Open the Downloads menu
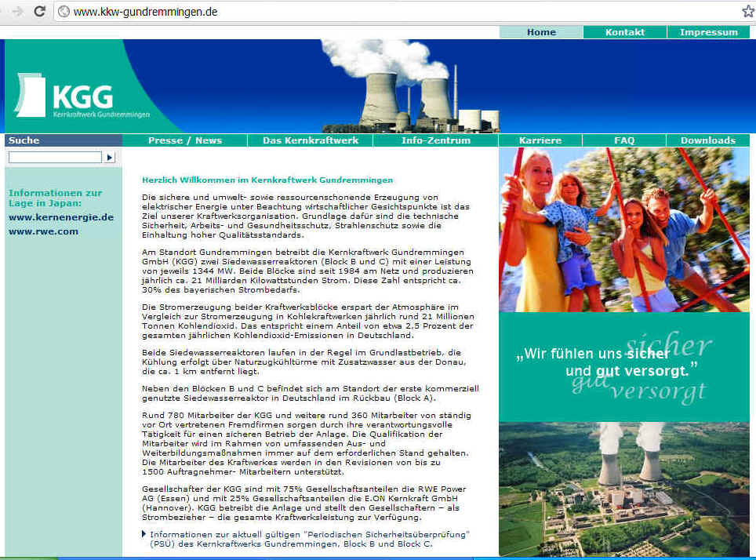The width and height of the screenshot is (756, 560). (708, 140)
